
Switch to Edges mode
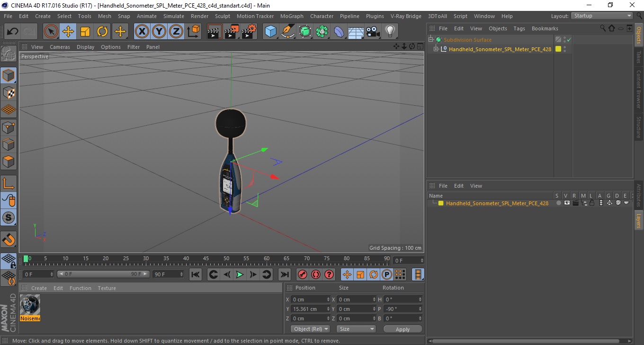pos(9,144)
